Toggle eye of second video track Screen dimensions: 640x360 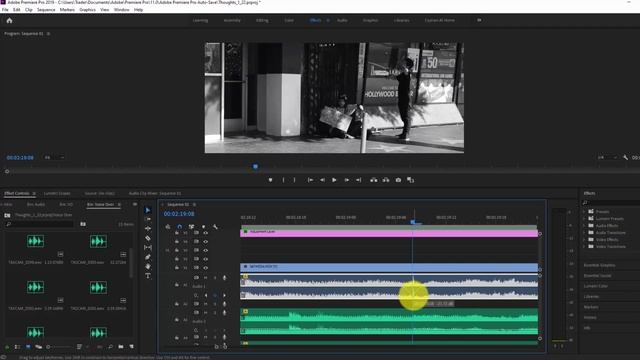pos(205,242)
